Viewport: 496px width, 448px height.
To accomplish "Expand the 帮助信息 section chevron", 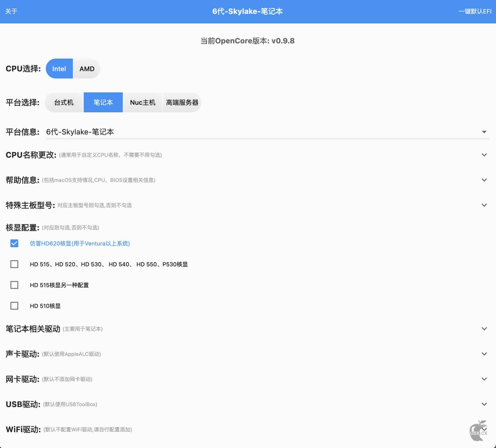I will point(484,180).
